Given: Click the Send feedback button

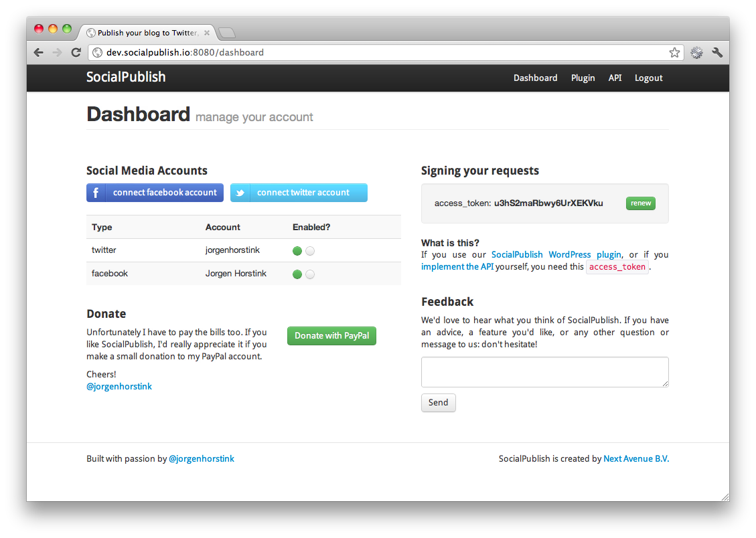Looking at the screenshot, I should click(x=439, y=403).
